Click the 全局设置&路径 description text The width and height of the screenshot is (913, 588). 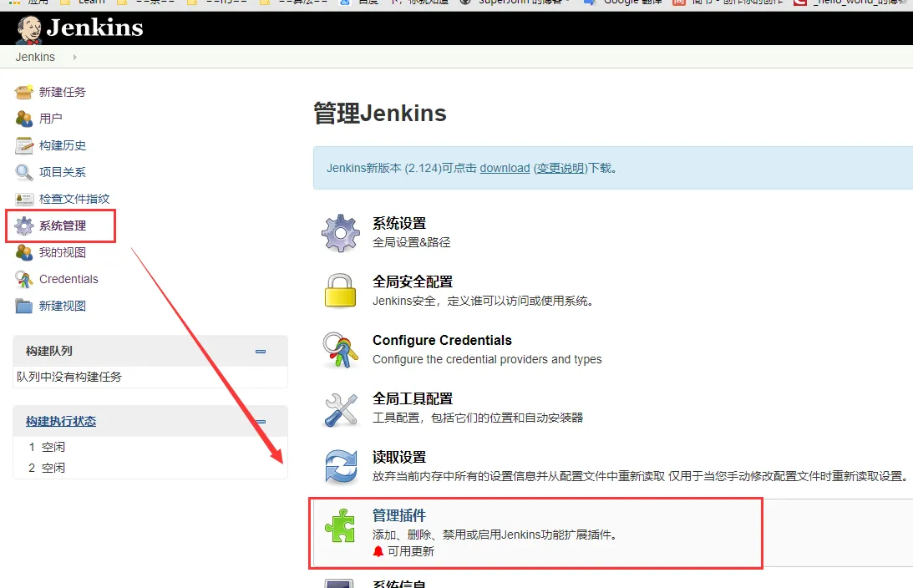412,242
